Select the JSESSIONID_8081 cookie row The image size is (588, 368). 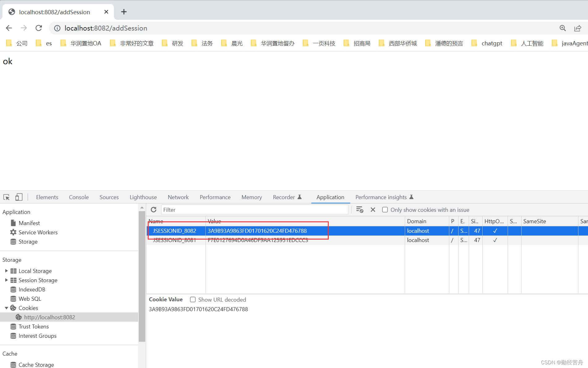pyautogui.click(x=367, y=240)
